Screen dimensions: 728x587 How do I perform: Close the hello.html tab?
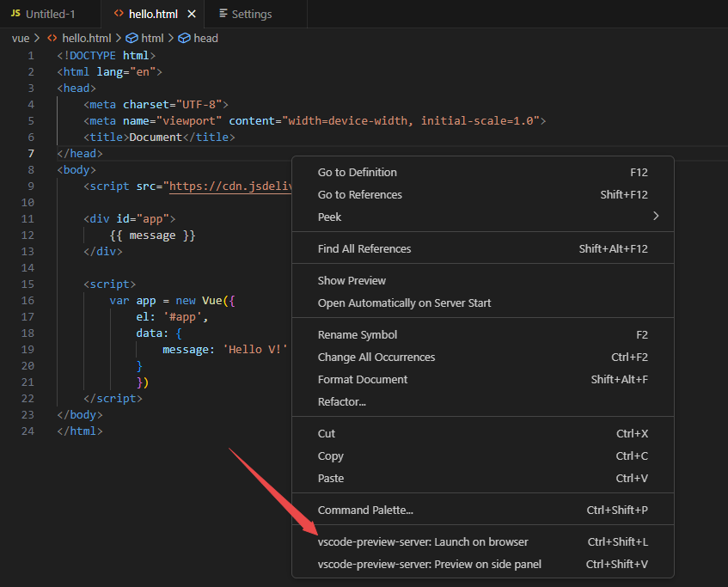[x=191, y=14]
